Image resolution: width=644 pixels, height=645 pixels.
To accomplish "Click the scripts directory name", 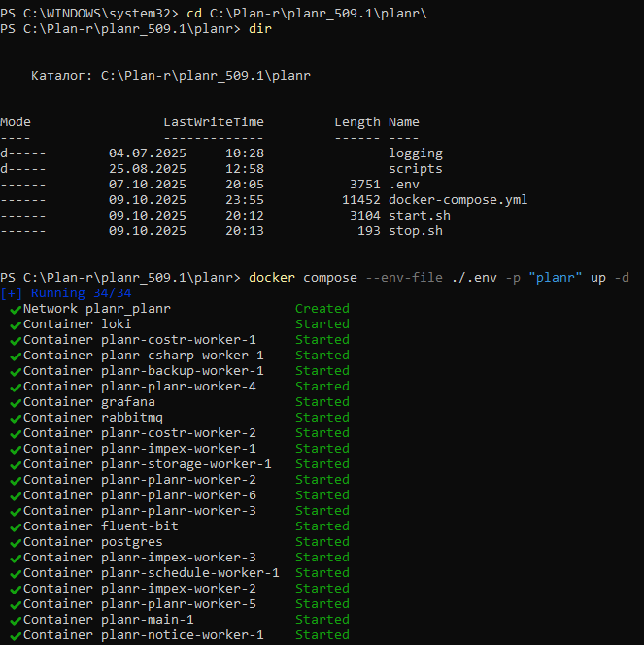I will 415,169.
